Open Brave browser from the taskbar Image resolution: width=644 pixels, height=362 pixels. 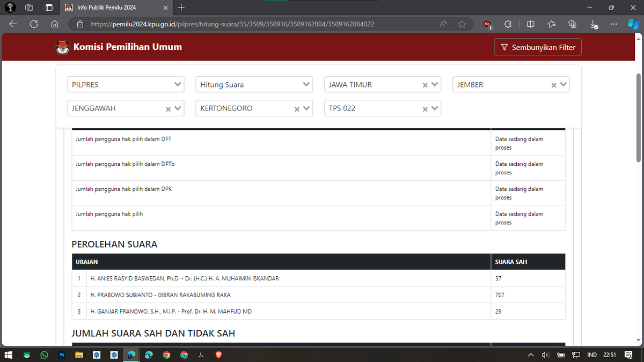pos(219,354)
